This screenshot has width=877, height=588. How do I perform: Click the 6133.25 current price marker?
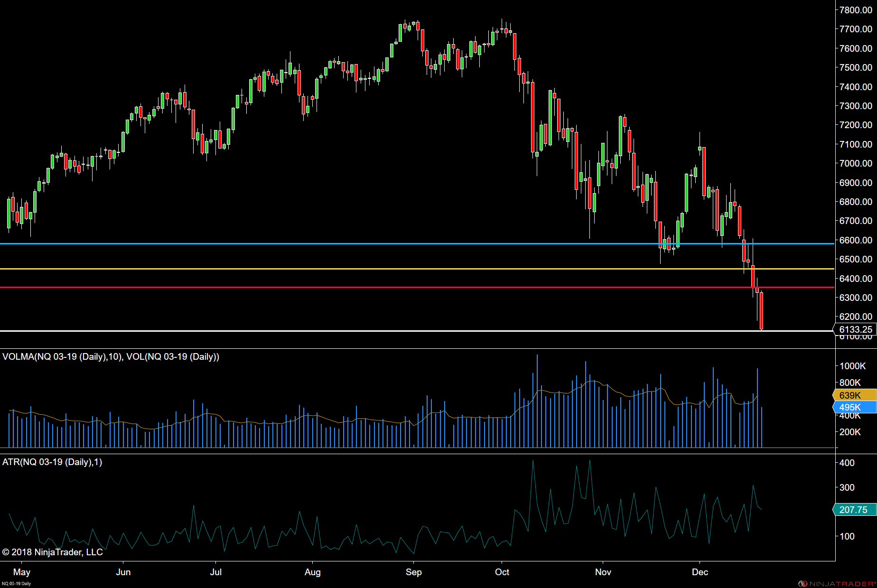(x=855, y=329)
